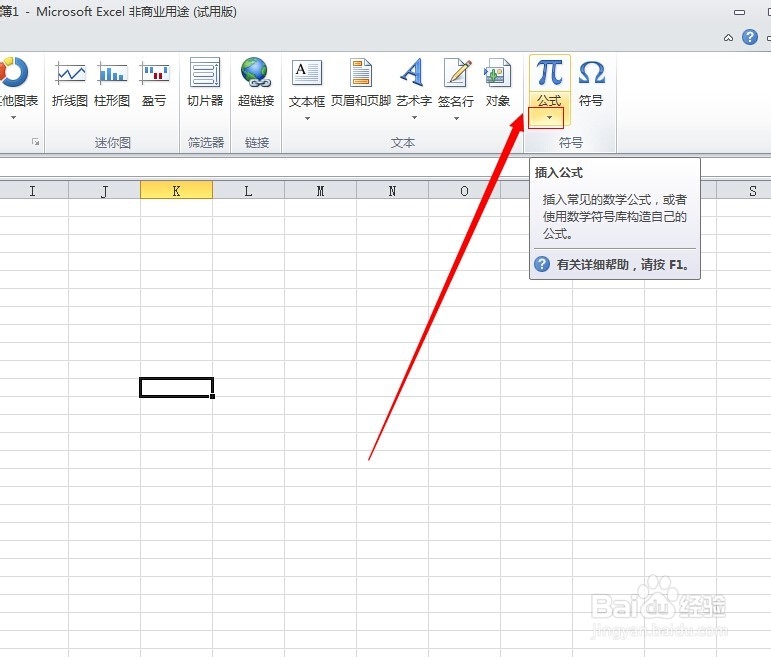
Task: Click the pi Equation icon (公式)
Action: [x=549, y=73]
